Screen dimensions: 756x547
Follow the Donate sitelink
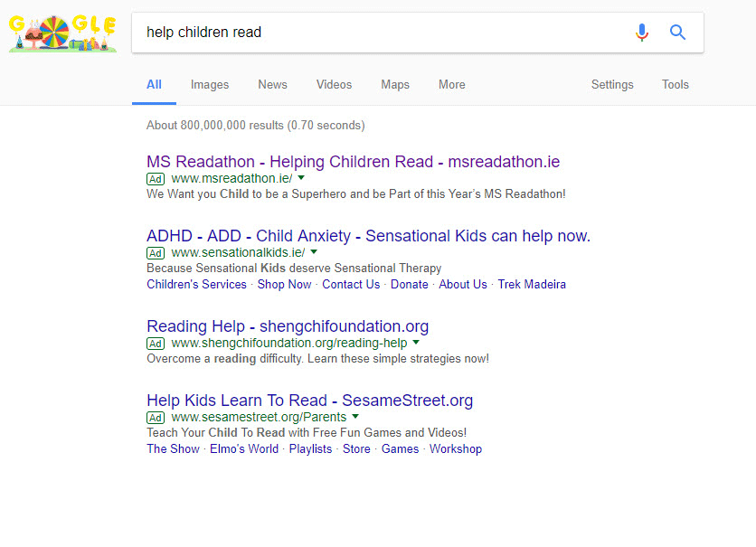pyautogui.click(x=410, y=284)
